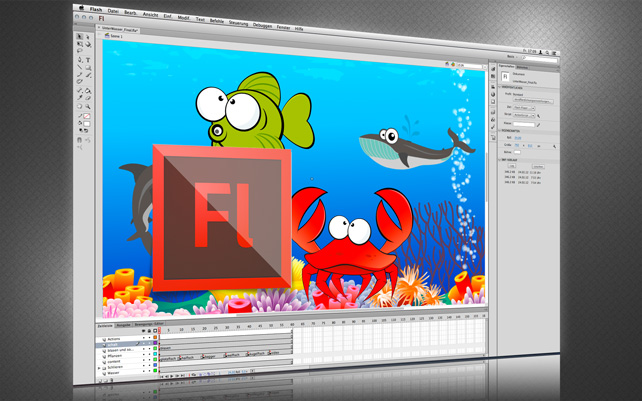Viewport: 642px width, 401px height.
Task: Select the Zoom magnifier tool
Action: point(88,106)
